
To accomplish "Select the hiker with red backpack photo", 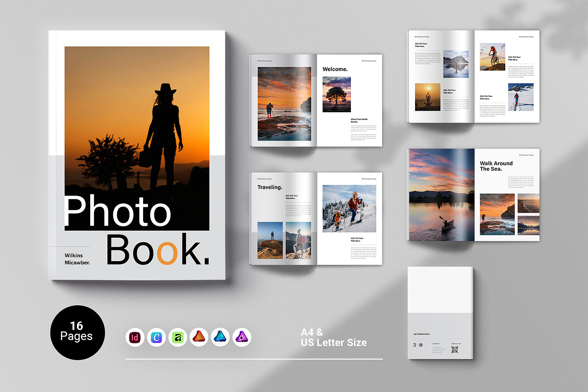I will point(298,240).
